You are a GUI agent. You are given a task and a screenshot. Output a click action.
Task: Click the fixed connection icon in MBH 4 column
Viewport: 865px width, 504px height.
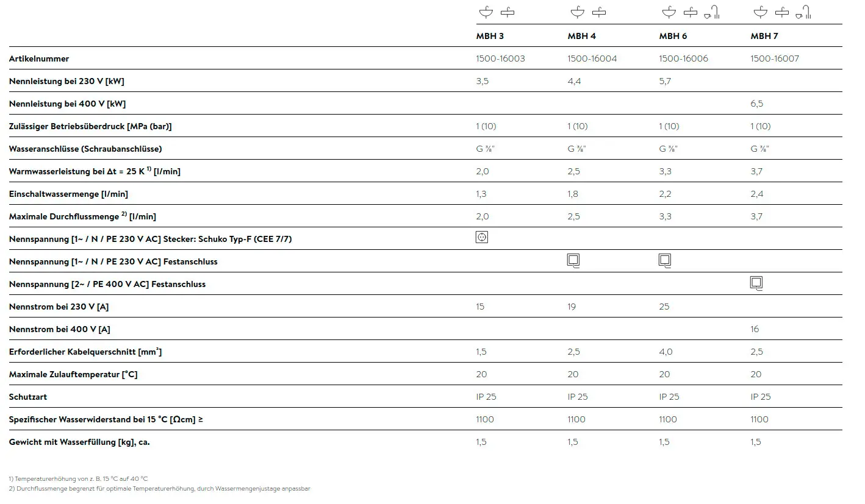(x=573, y=261)
